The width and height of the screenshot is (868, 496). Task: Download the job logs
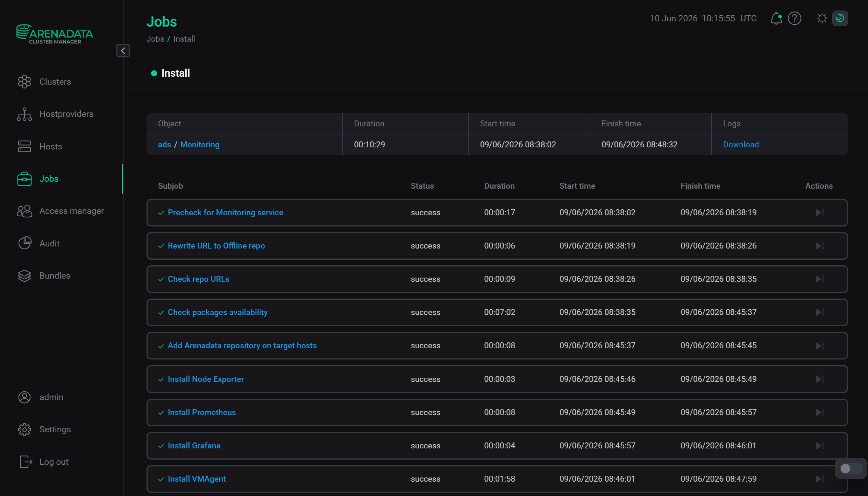[x=741, y=145]
